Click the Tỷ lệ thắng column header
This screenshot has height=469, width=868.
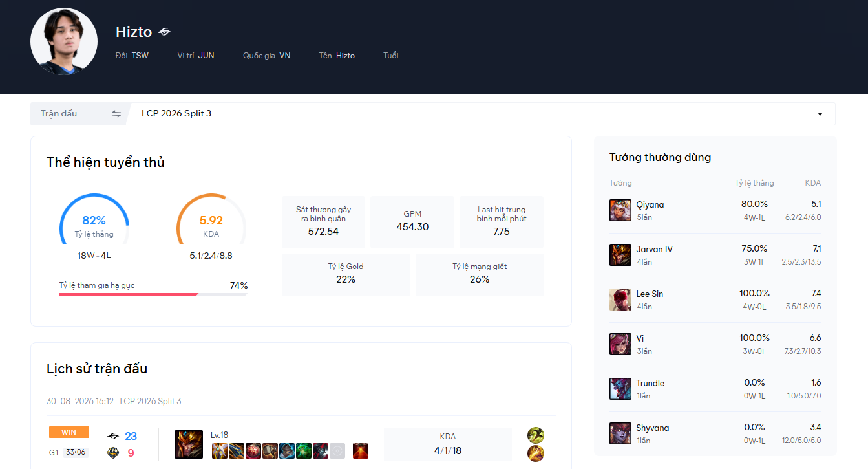point(754,183)
